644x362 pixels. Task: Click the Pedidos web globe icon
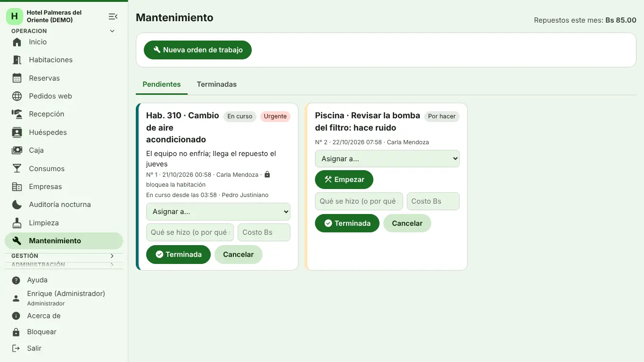pos(17,96)
